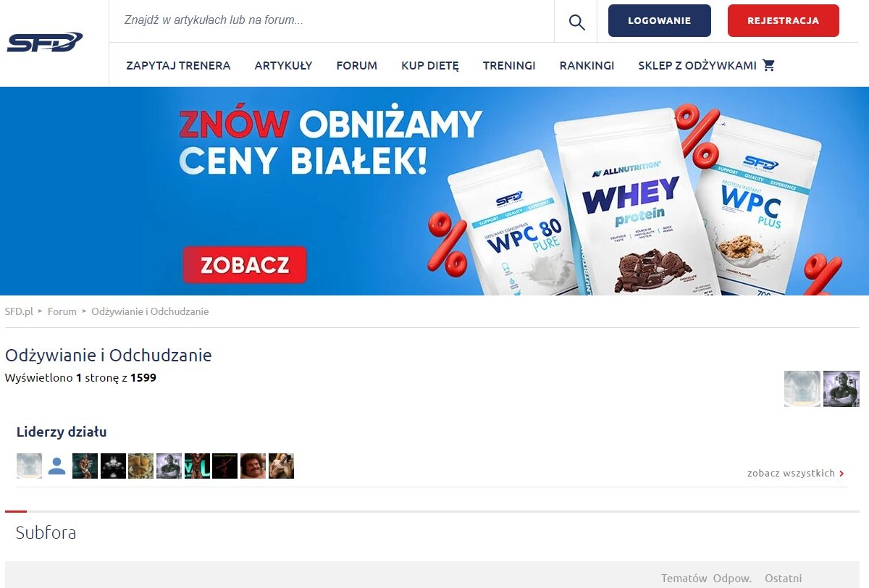Open the moderator avatar of the muscular man

[x=841, y=389]
